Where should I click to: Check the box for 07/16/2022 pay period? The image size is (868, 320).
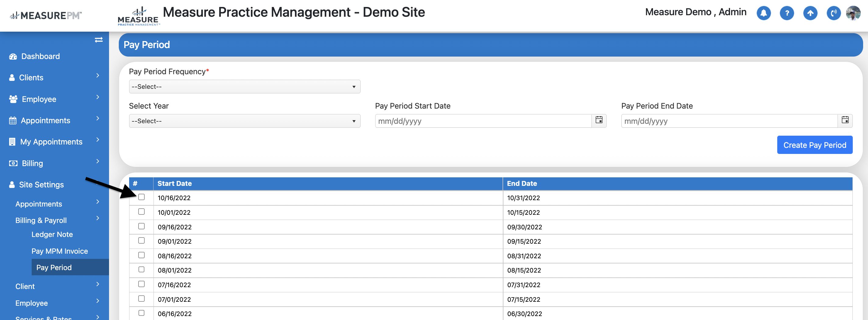tap(142, 284)
